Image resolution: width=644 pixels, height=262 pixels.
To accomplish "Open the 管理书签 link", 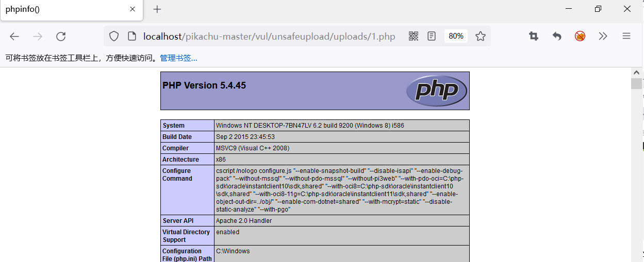I will [x=178, y=58].
